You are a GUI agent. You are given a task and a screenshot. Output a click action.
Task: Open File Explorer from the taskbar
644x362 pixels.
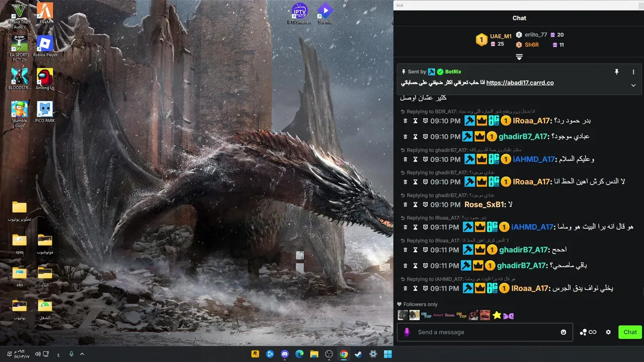point(314,354)
